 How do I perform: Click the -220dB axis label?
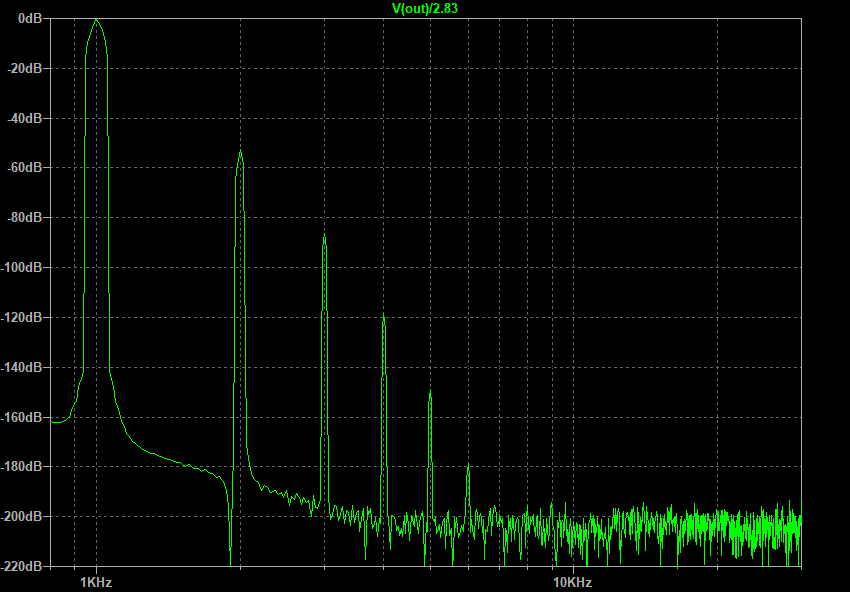pyautogui.click(x=22, y=566)
